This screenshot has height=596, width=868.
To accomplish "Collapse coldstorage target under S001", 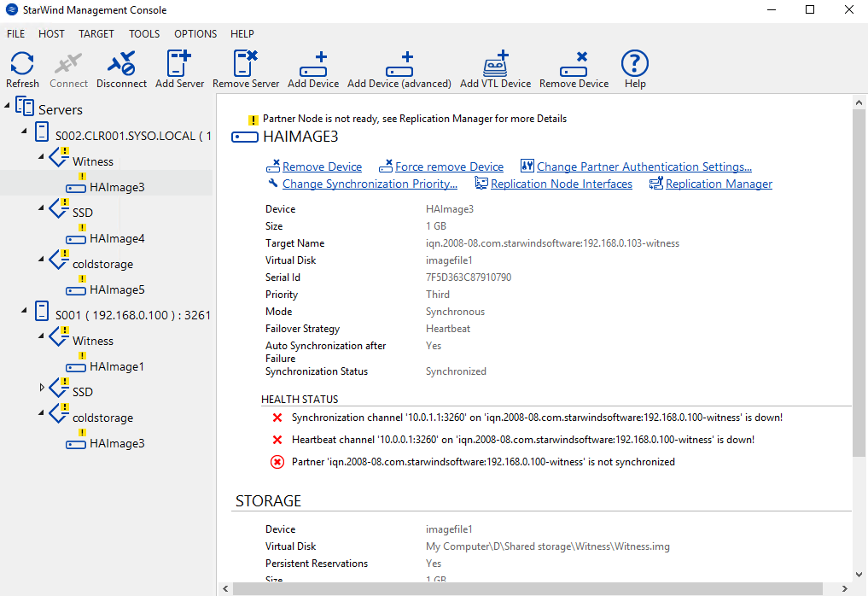I will pos(42,412).
